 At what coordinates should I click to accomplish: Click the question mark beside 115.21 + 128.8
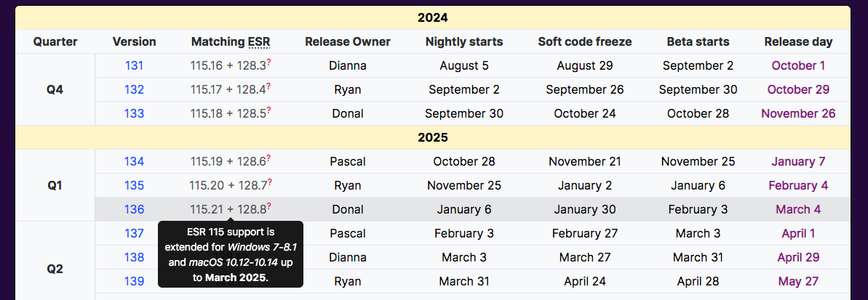point(270,206)
